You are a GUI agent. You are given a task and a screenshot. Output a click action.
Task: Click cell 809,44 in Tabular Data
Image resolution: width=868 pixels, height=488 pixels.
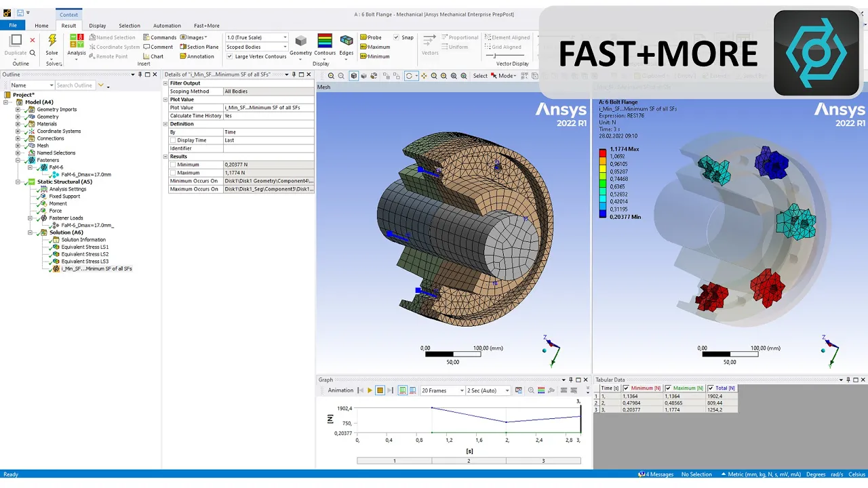point(722,403)
